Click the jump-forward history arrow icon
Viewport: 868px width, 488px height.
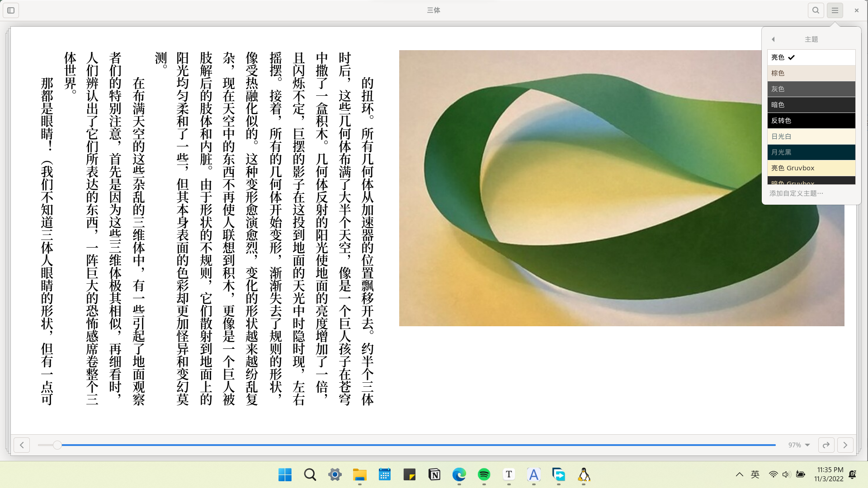click(826, 445)
